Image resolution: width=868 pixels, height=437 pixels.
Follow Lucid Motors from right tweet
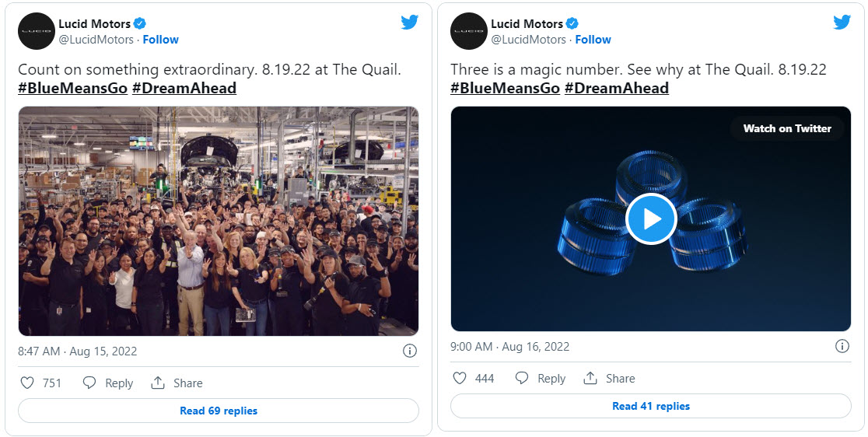593,40
